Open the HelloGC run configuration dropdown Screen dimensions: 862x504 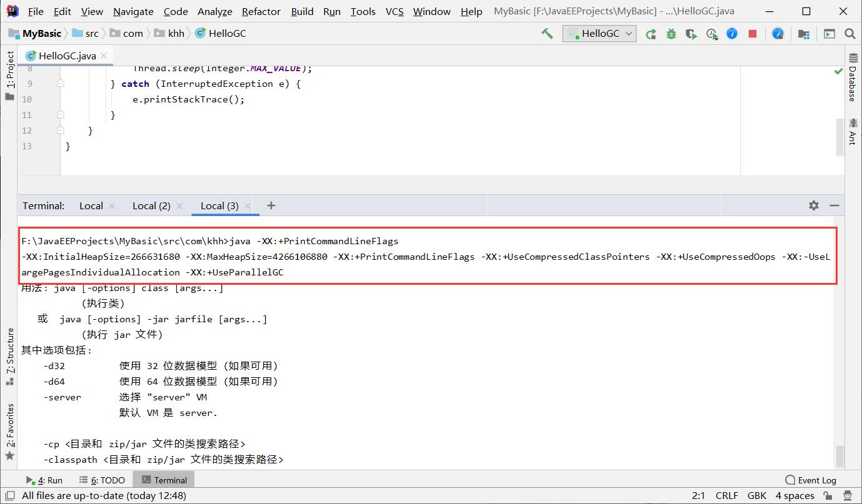pos(599,34)
